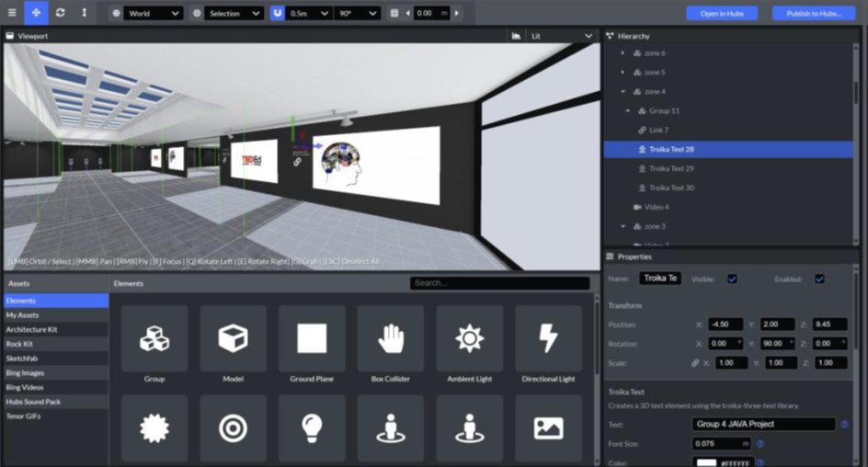Open the 0.5m translation snap dropdown

tap(309, 13)
